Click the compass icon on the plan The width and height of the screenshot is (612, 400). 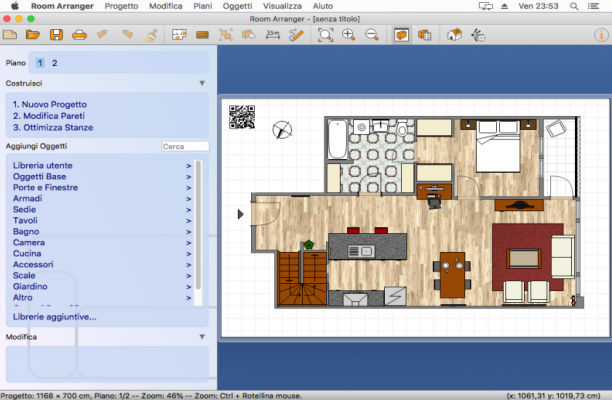click(282, 130)
